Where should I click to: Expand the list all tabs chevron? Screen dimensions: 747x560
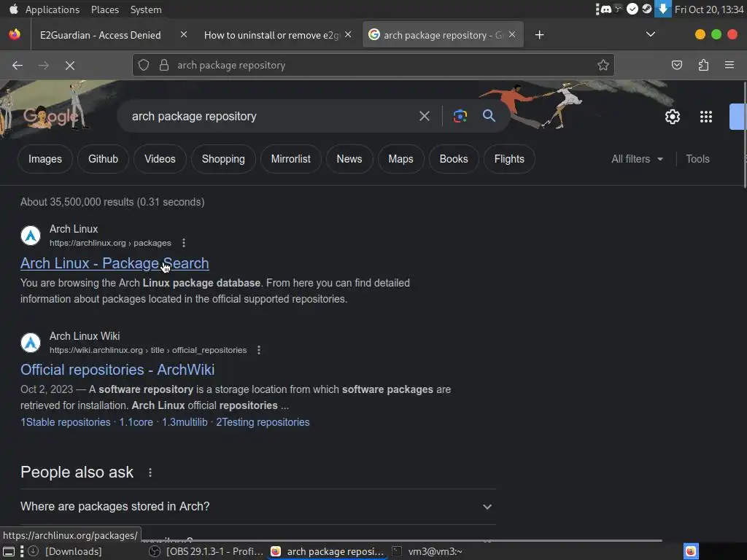[650, 34]
